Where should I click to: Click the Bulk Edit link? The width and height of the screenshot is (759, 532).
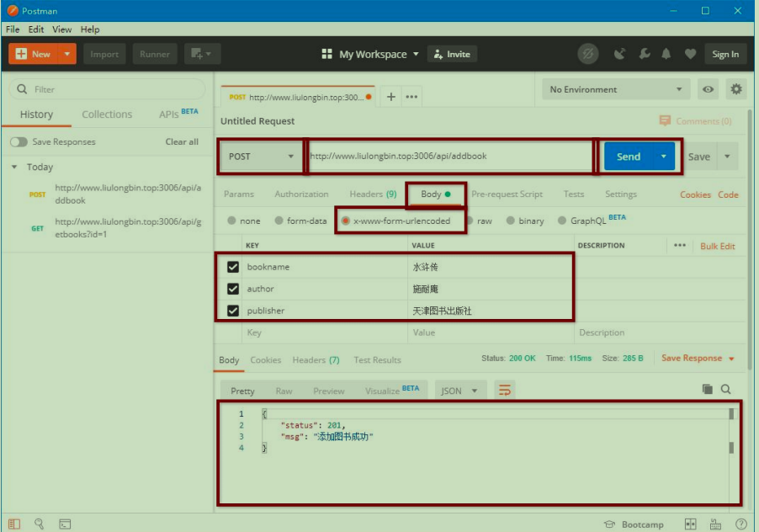[x=718, y=246]
